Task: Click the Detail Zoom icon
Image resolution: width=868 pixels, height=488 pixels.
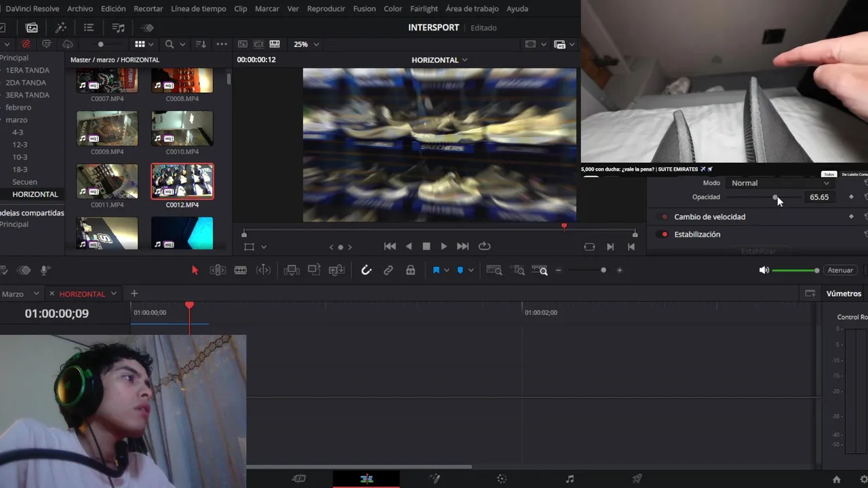Action: pos(519,270)
